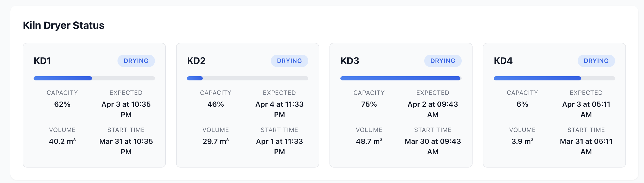Click the KD2 progress bar
This screenshot has width=644, height=183.
tap(248, 78)
